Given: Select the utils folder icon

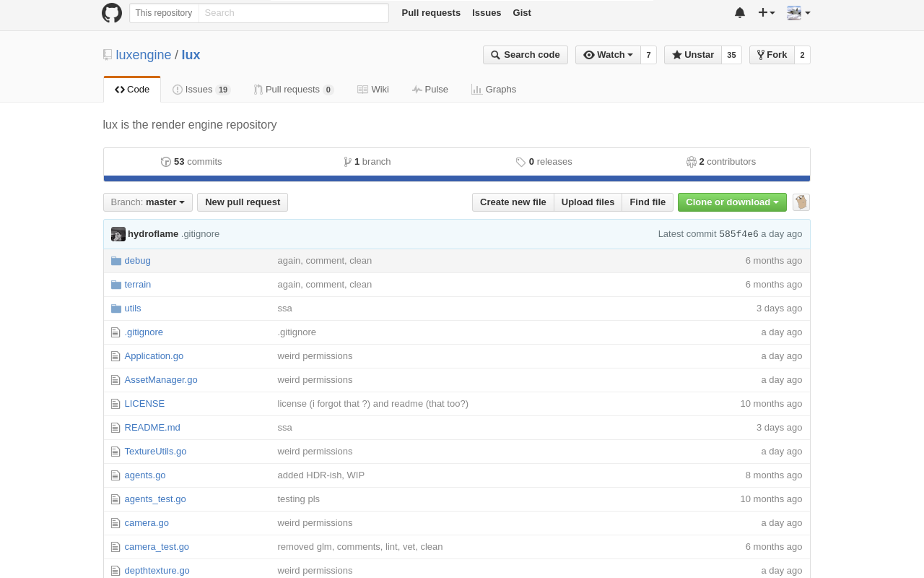Looking at the screenshot, I should coord(115,309).
